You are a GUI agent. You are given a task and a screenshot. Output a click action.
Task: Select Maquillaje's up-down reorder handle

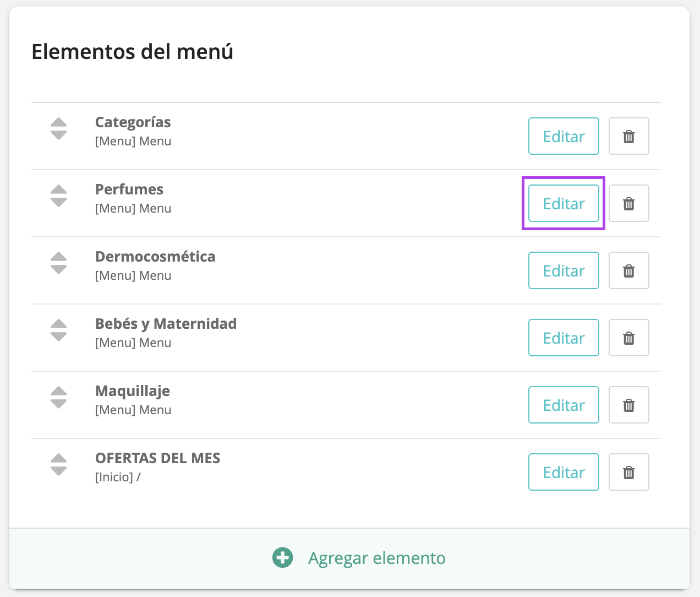(x=58, y=398)
